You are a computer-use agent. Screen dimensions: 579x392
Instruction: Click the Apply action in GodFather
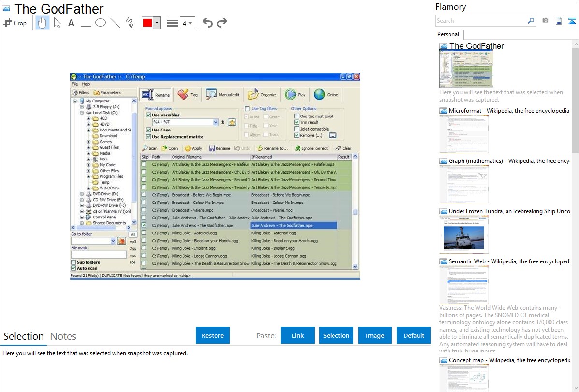[193, 148]
